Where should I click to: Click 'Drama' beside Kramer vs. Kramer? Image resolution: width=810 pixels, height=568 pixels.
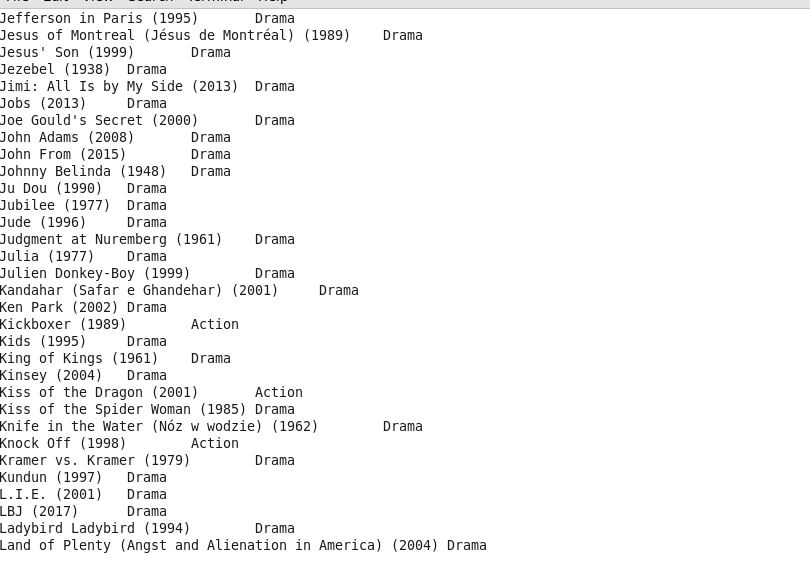[275, 462]
